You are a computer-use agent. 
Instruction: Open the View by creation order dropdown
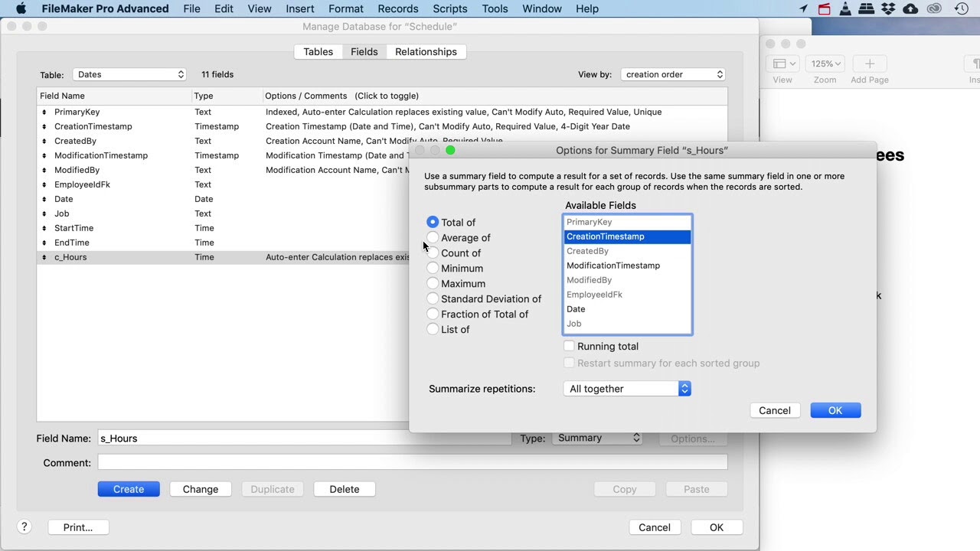click(673, 74)
